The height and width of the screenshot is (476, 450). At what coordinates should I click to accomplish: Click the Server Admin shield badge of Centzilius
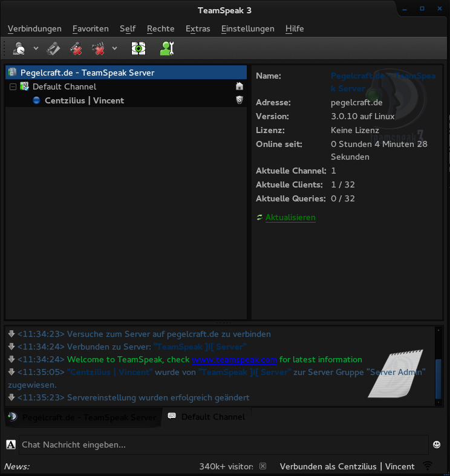(240, 100)
